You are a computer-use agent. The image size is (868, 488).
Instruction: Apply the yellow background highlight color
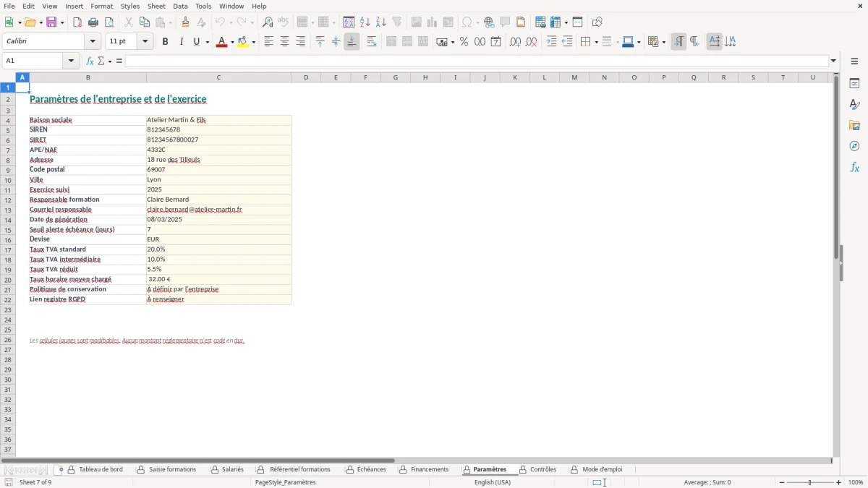242,42
